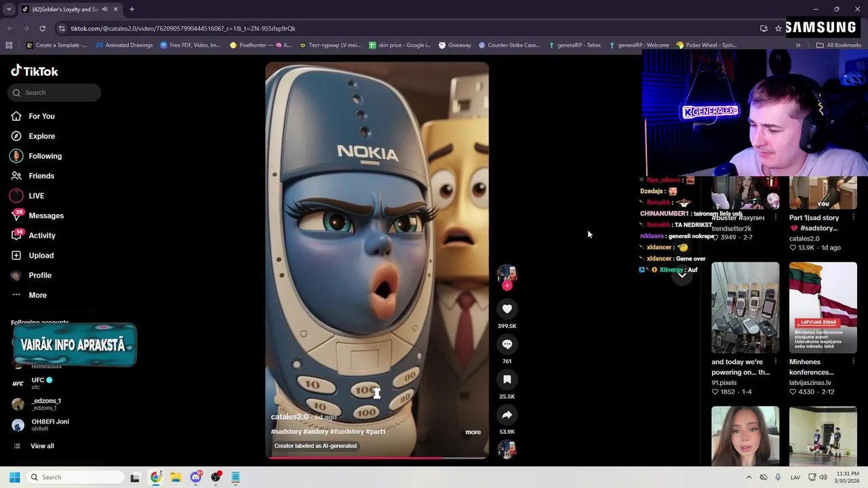This screenshot has height=488, width=868.
Task: Open comments via speech bubble icon
Action: (x=507, y=344)
